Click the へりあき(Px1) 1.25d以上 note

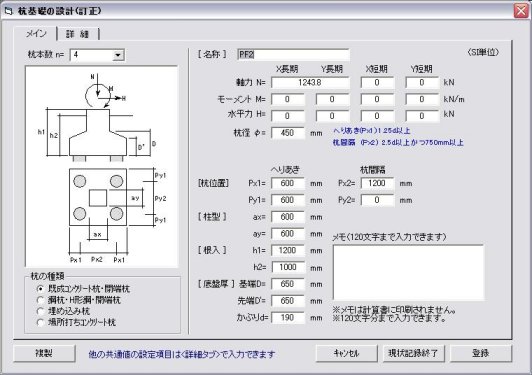[372, 130]
